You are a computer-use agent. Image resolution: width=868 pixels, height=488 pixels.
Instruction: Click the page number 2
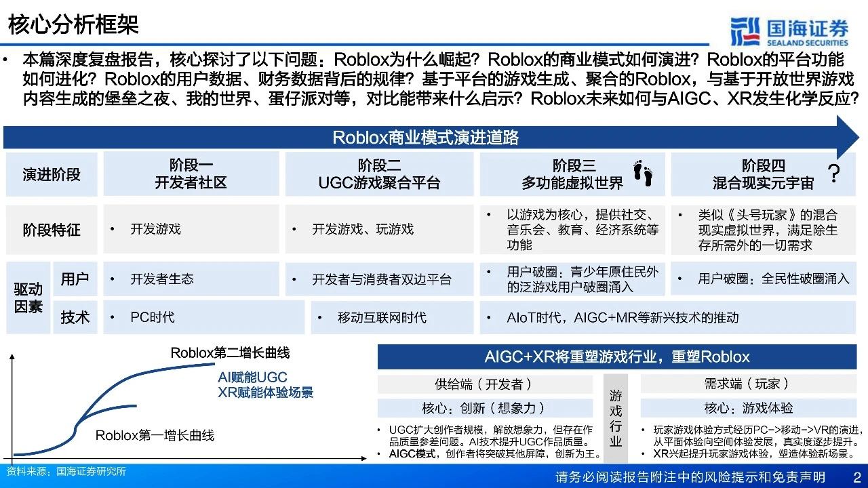(x=856, y=476)
